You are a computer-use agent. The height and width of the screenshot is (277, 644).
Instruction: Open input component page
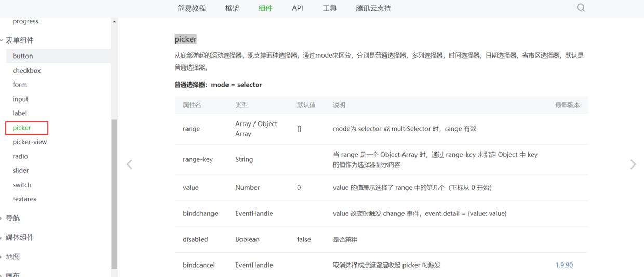click(20, 99)
